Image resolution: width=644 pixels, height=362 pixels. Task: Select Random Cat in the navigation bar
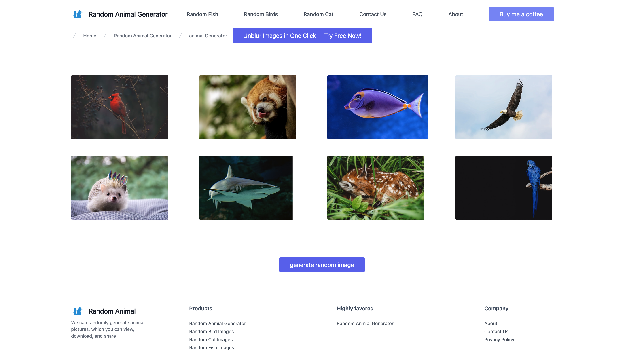coord(318,14)
